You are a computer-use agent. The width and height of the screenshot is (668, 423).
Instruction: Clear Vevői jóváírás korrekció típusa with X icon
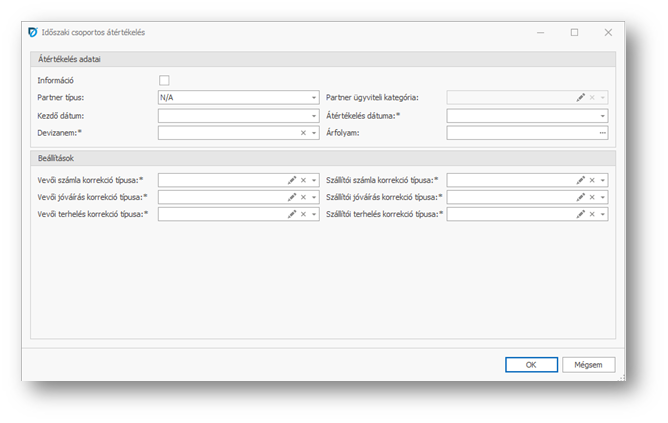point(303,197)
